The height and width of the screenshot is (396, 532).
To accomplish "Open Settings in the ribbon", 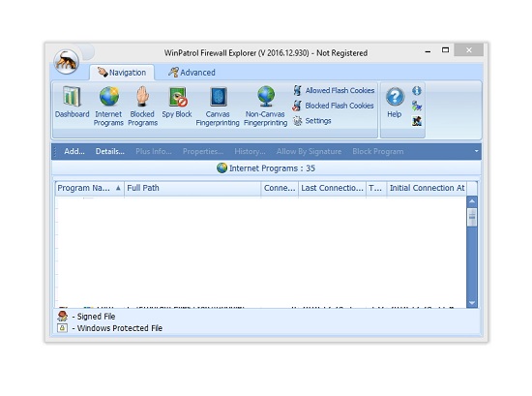I will [x=312, y=121].
